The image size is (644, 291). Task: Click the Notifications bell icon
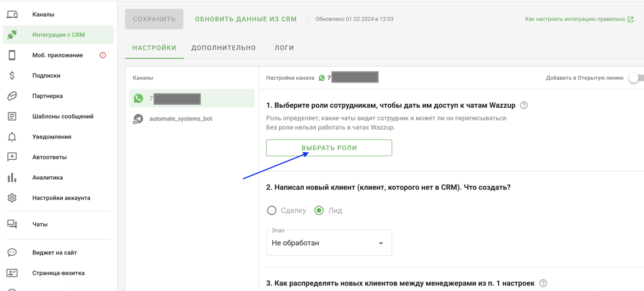point(12,137)
